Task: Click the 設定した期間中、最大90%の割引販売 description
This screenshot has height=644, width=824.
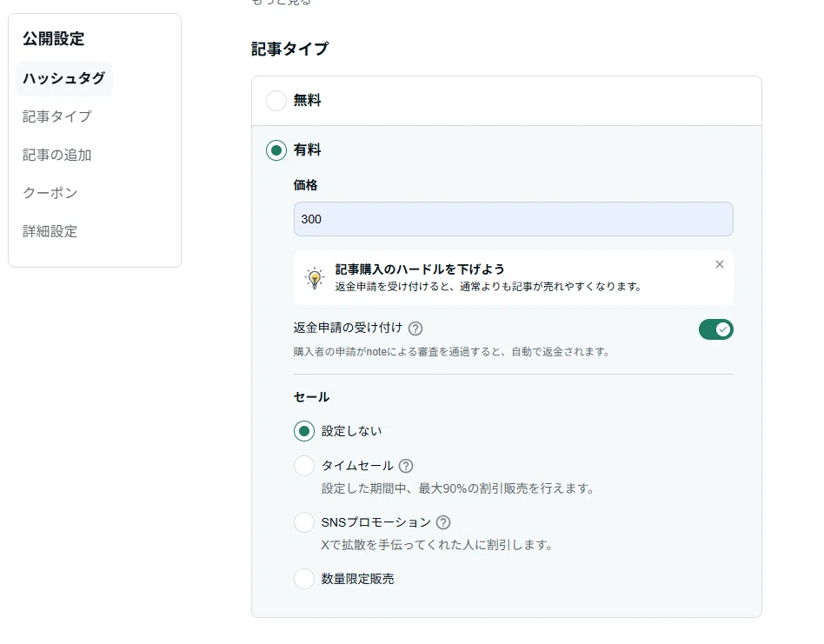Action: point(458,488)
